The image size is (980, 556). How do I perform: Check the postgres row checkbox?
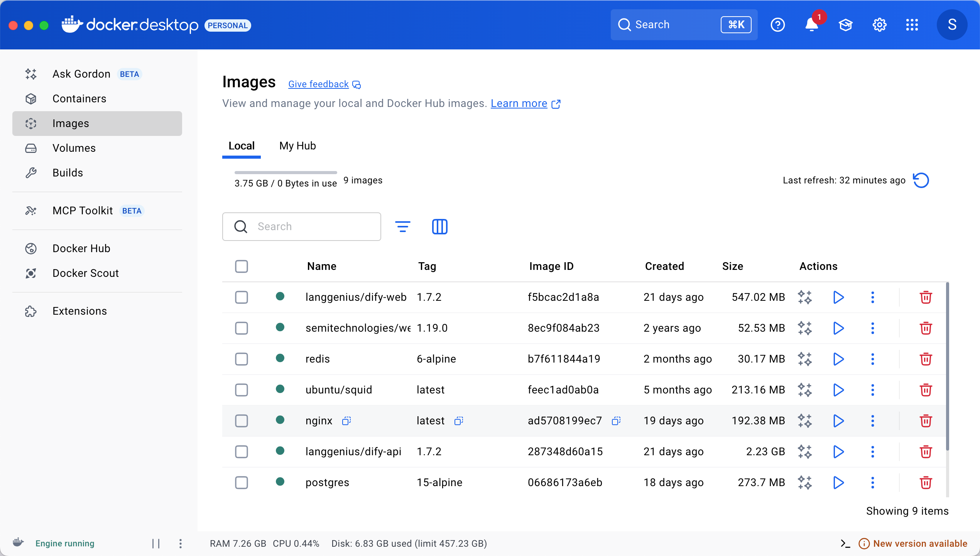(x=242, y=483)
